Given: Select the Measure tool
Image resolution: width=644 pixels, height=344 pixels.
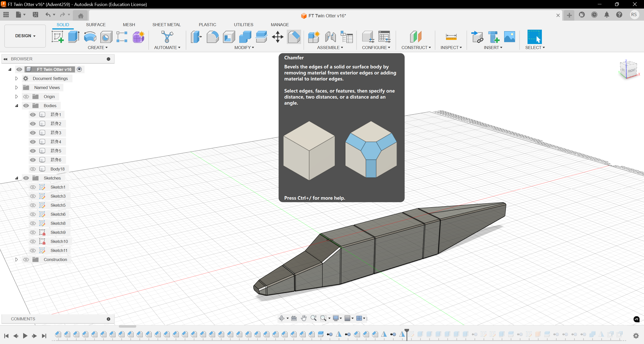Looking at the screenshot, I should 451,37.
